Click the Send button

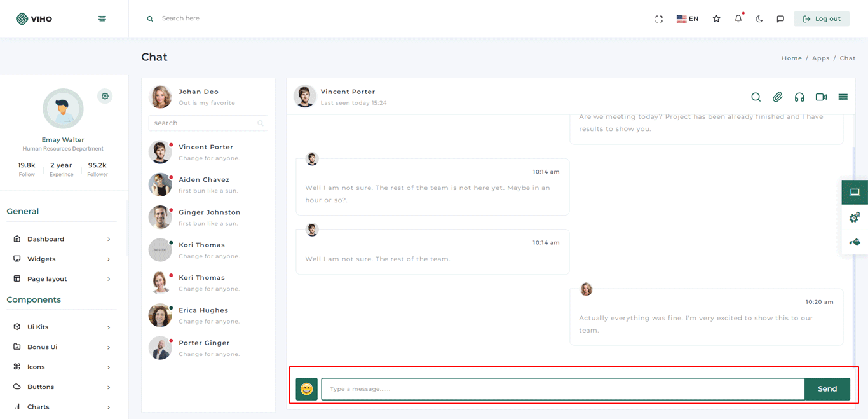[x=827, y=389]
